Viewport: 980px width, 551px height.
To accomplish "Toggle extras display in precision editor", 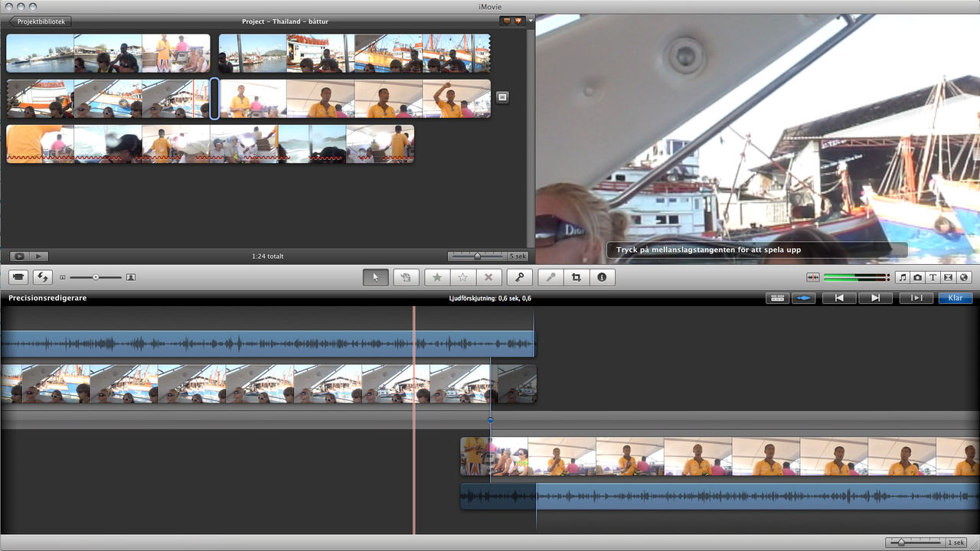I will tap(778, 298).
